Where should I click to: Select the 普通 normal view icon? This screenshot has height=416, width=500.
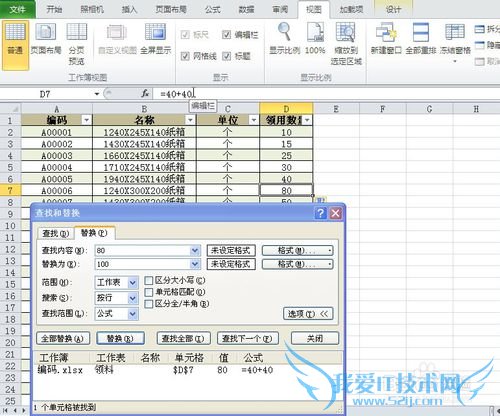15,45
